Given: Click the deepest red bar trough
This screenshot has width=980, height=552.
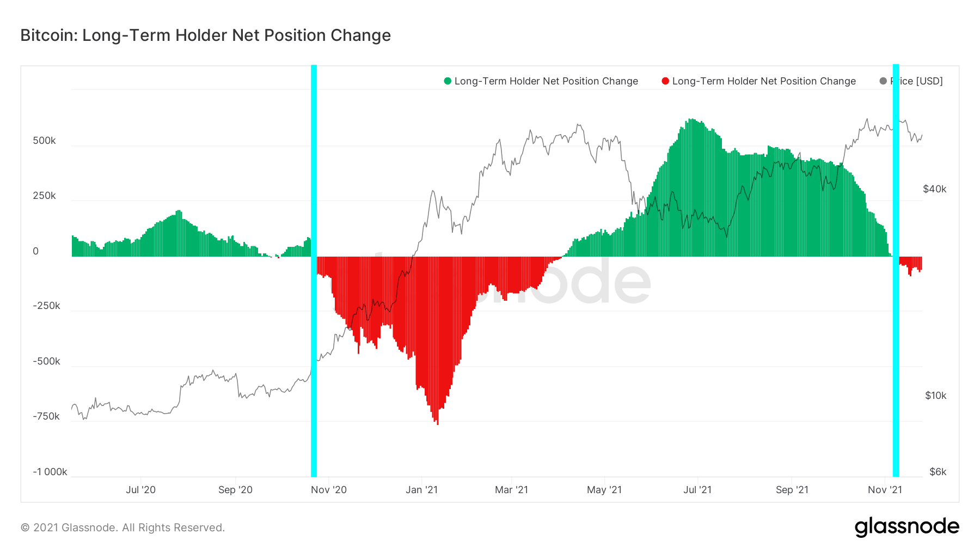Looking at the screenshot, I should (x=437, y=422).
